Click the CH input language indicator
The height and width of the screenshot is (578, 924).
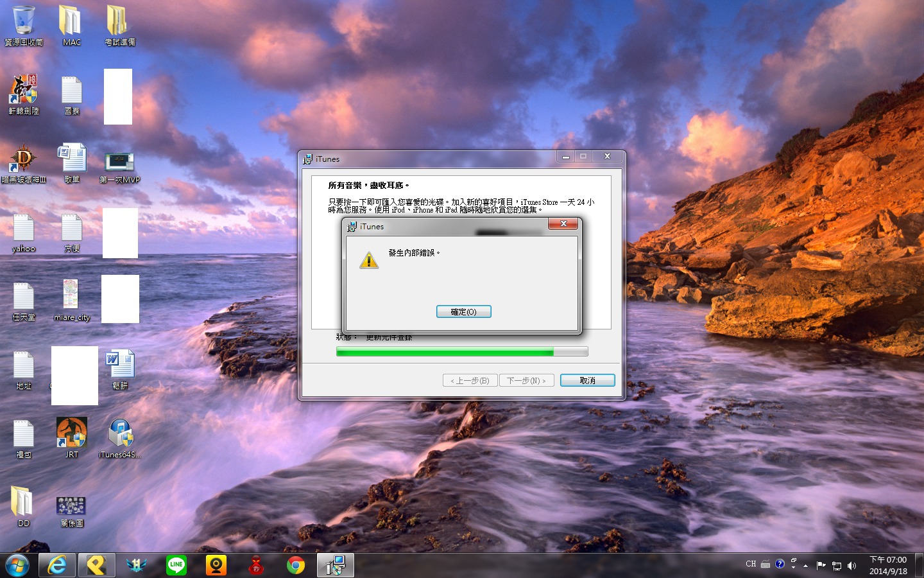(x=751, y=565)
